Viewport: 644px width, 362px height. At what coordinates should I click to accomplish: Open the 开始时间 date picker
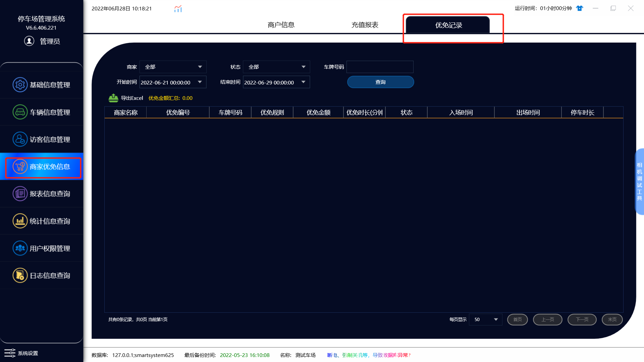(x=173, y=82)
